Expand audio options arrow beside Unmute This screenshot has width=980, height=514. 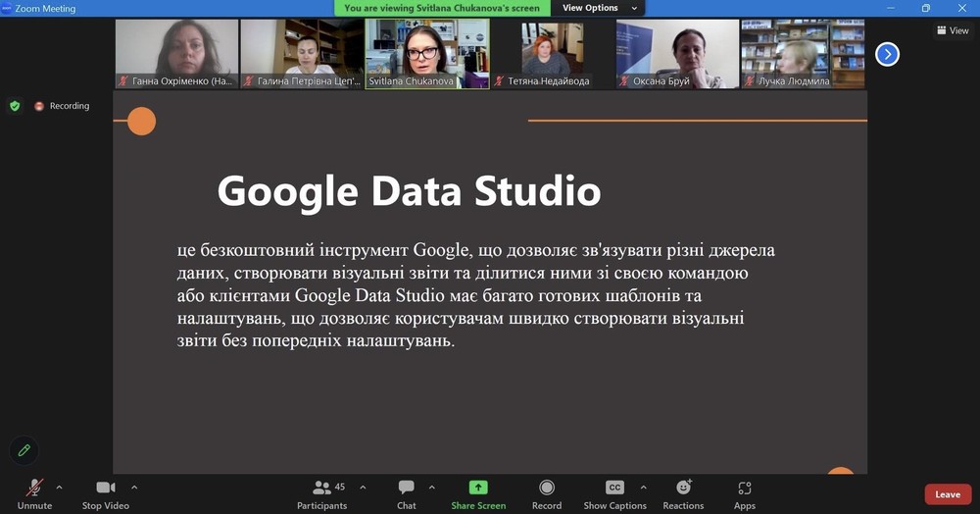[x=59, y=487]
